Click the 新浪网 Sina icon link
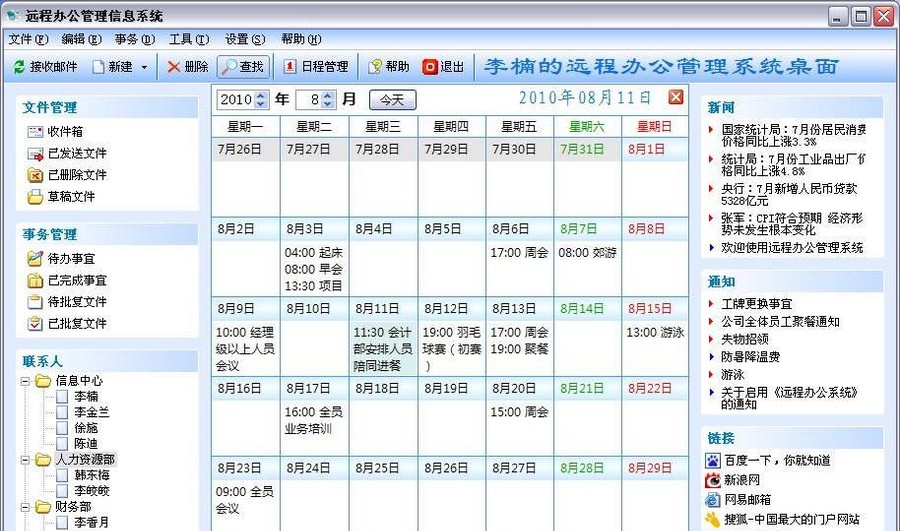 click(712, 480)
